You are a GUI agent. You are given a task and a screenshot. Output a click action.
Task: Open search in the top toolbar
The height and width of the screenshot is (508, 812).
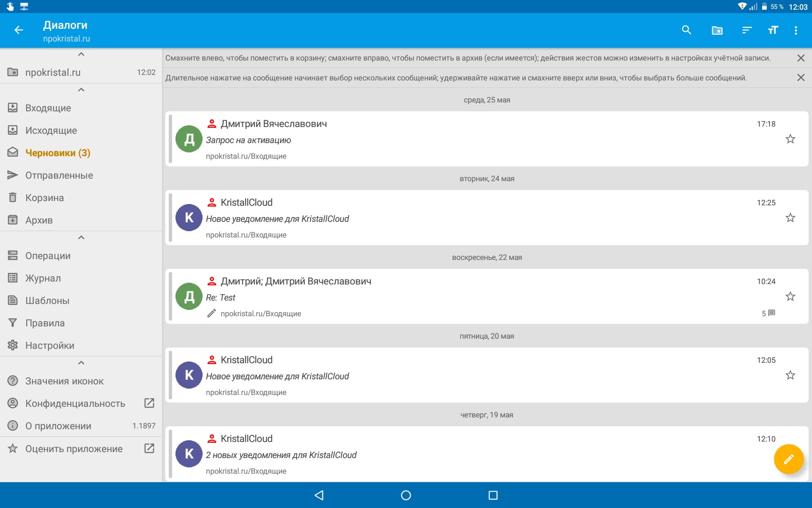coord(686,30)
